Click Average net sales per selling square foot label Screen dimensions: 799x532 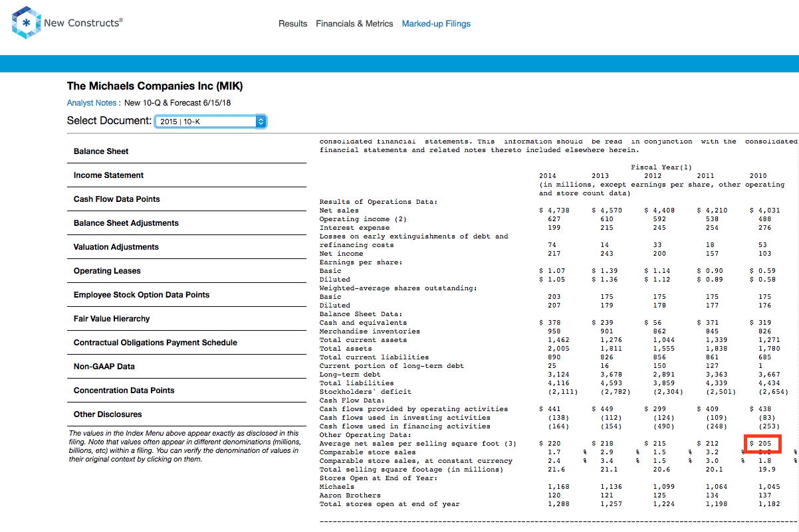click(417, 444)
